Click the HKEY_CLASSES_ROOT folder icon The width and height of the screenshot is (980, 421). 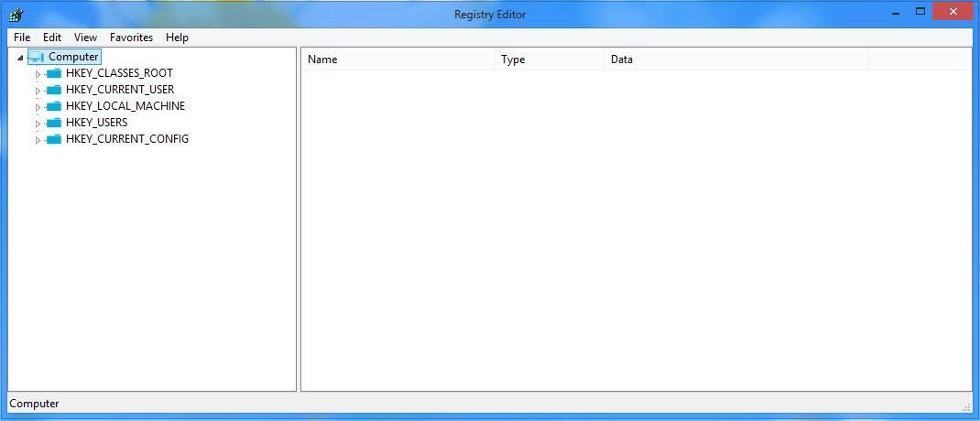(54, 74)
